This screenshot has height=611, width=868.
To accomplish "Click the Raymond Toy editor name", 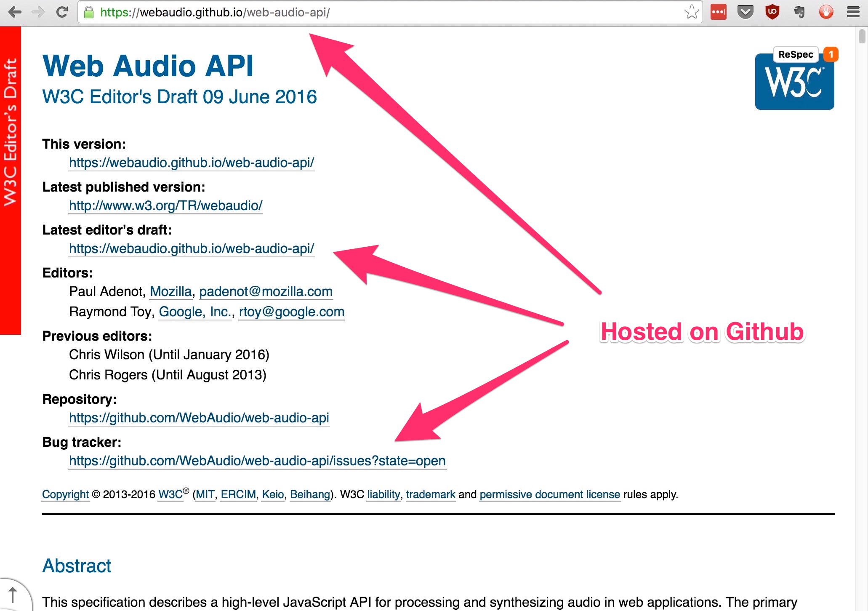I will click(111, 312).
